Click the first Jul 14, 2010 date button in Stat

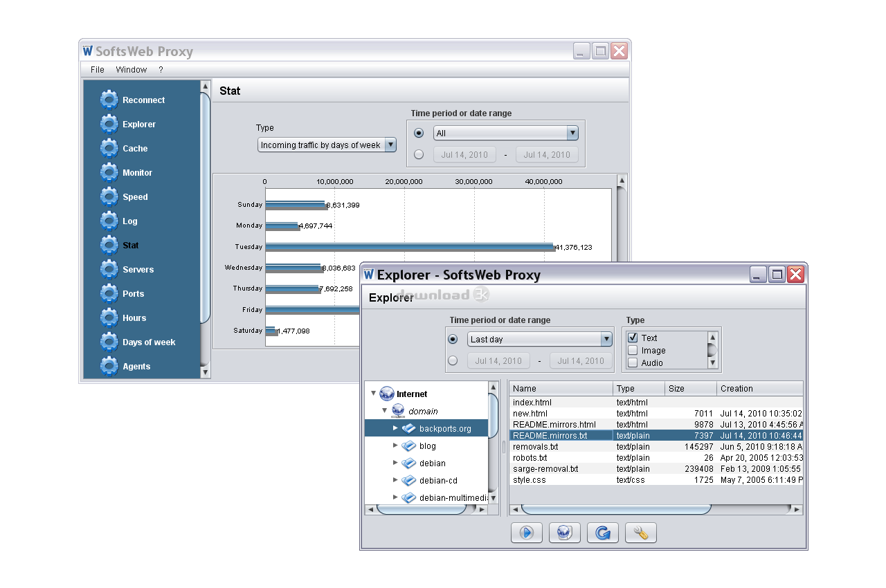pos(465,154)
